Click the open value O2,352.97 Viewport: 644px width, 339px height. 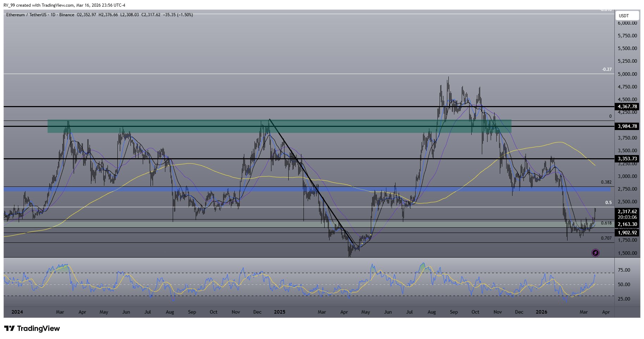click(x=87, y=15)
